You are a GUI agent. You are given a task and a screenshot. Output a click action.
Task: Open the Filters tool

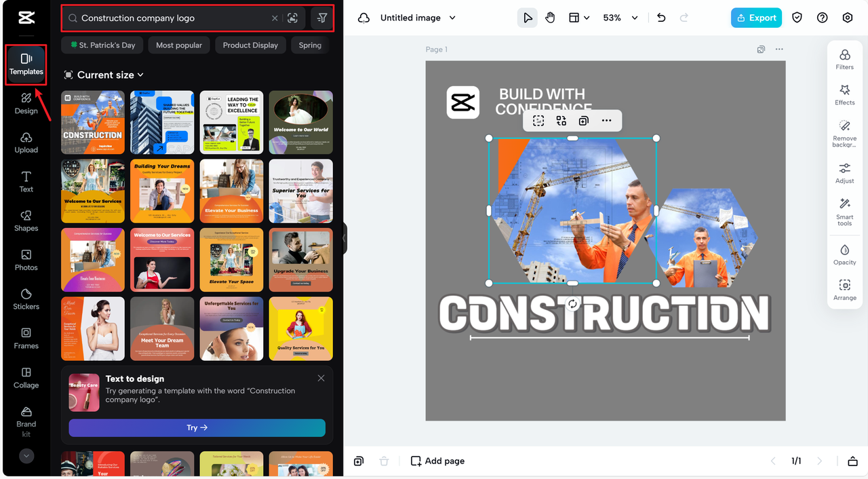pos(845,59)
